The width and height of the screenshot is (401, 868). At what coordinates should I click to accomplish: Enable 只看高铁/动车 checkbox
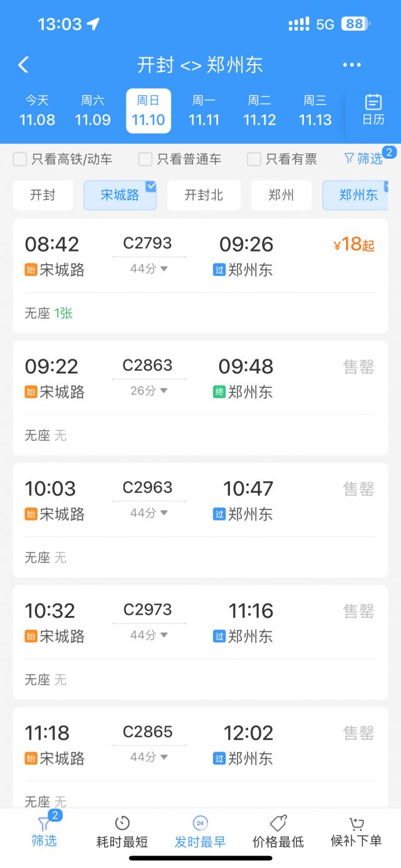(x=20, y=159)
